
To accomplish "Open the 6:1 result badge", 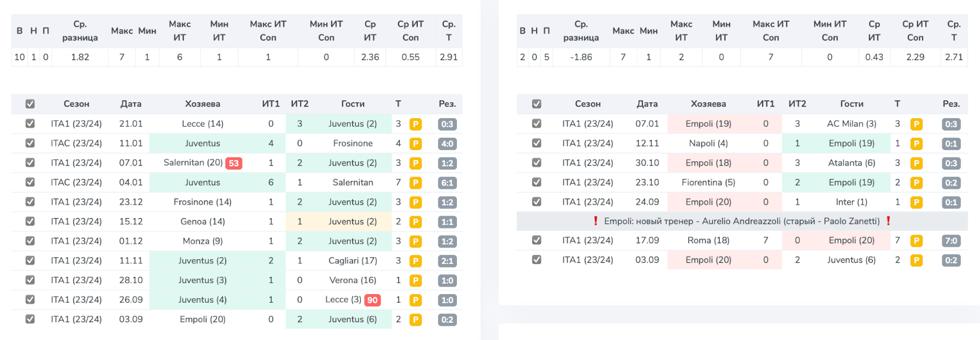I will pos(447,183).
